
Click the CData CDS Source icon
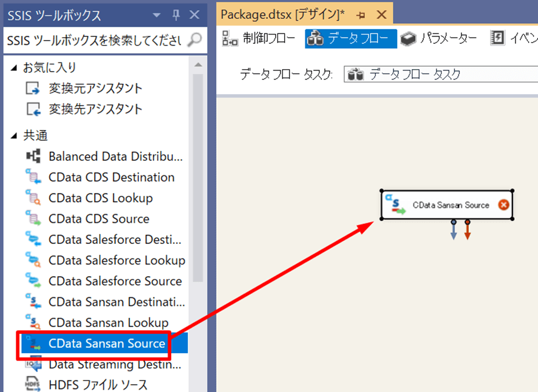tap(33, 218)
